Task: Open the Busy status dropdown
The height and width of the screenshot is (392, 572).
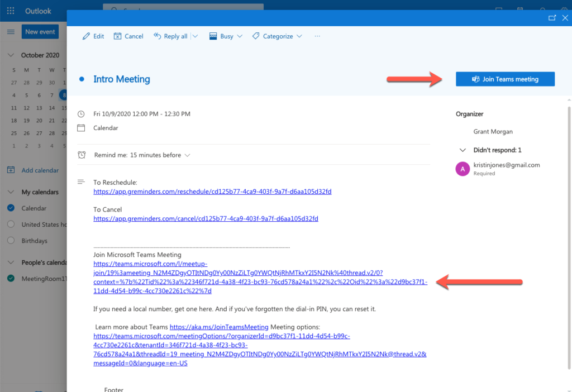Action: [240, 36]
